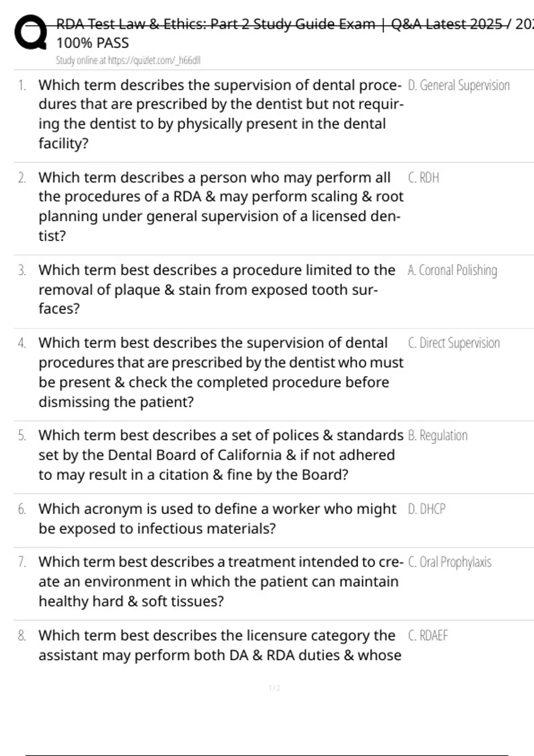Click question 6 about infectious materials acronym

coord(217,519)
